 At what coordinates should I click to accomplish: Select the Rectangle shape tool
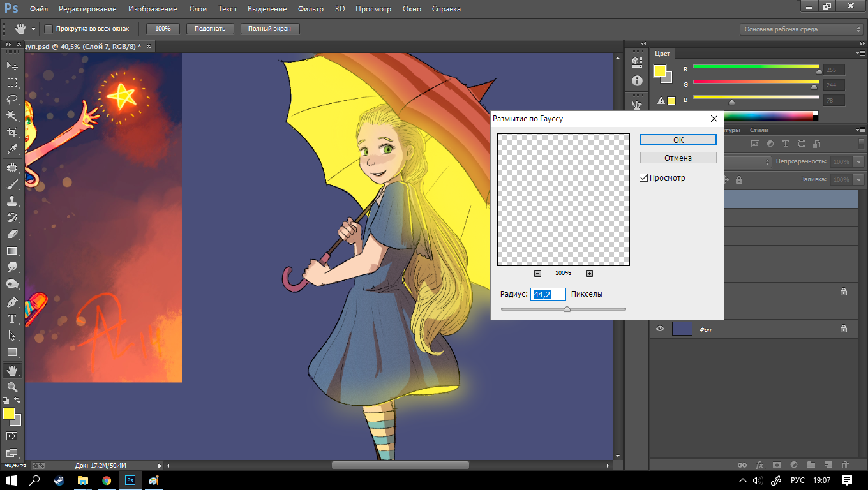pyautogui.click(x=12, y=352)
